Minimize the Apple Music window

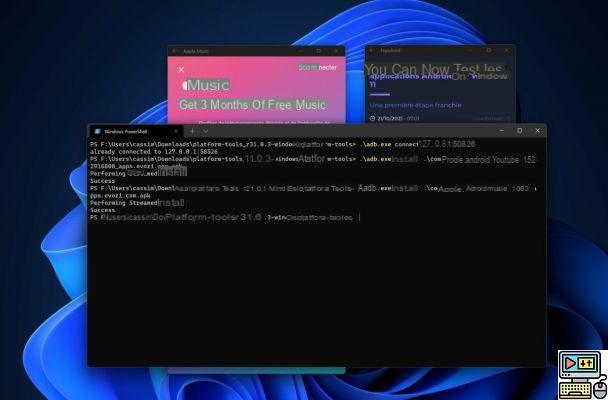301,51
